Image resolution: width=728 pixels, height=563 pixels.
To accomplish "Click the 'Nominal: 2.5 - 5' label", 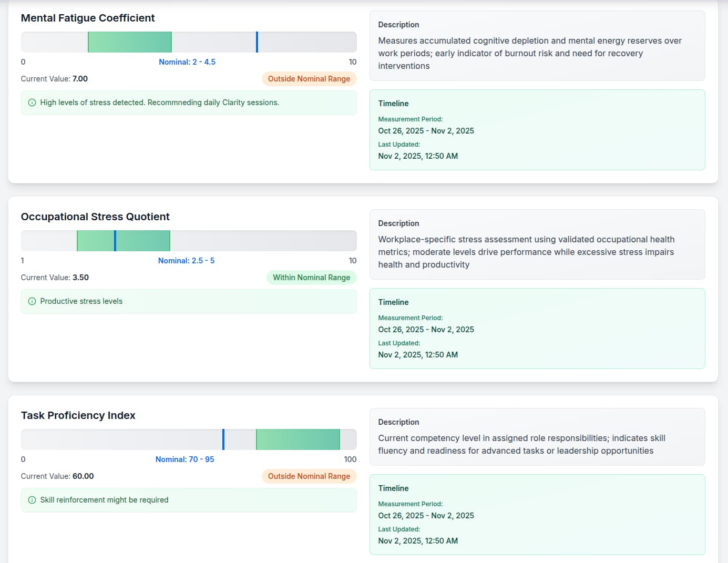I will pyautogui.click(x=186, y=261).
